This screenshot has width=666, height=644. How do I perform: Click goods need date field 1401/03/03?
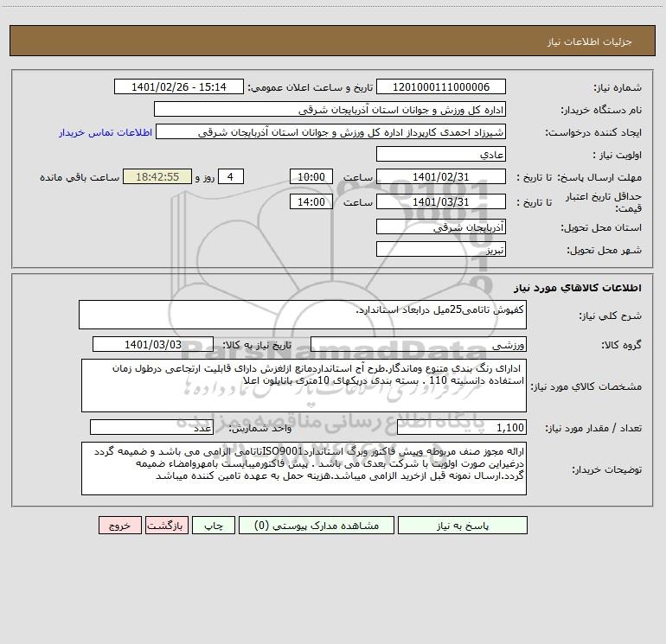click(x=153, y=345)
